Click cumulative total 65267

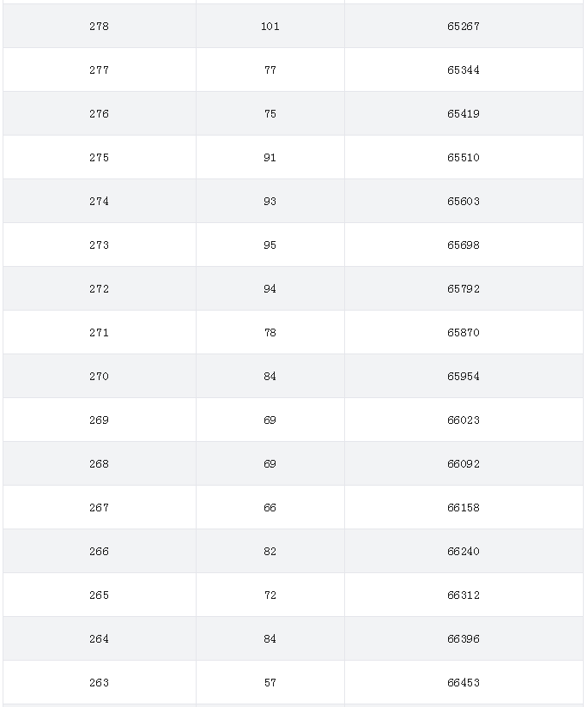[464, 26]
